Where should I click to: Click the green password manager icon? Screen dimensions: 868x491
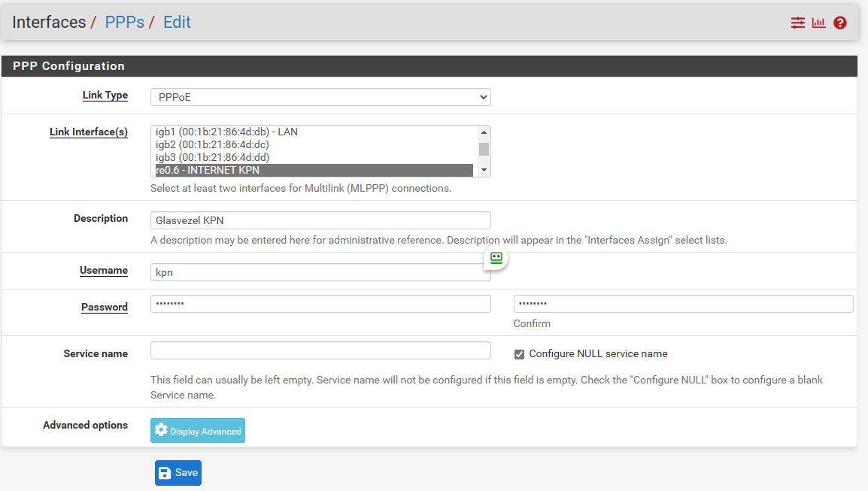pos(496,258)
